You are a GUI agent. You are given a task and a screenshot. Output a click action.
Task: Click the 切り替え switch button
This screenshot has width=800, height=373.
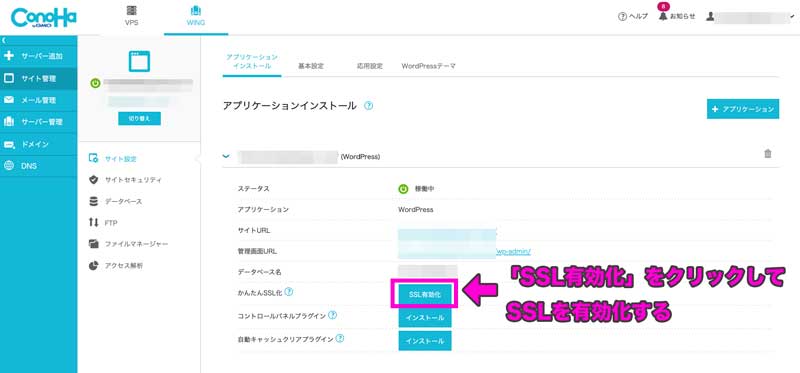139,118
